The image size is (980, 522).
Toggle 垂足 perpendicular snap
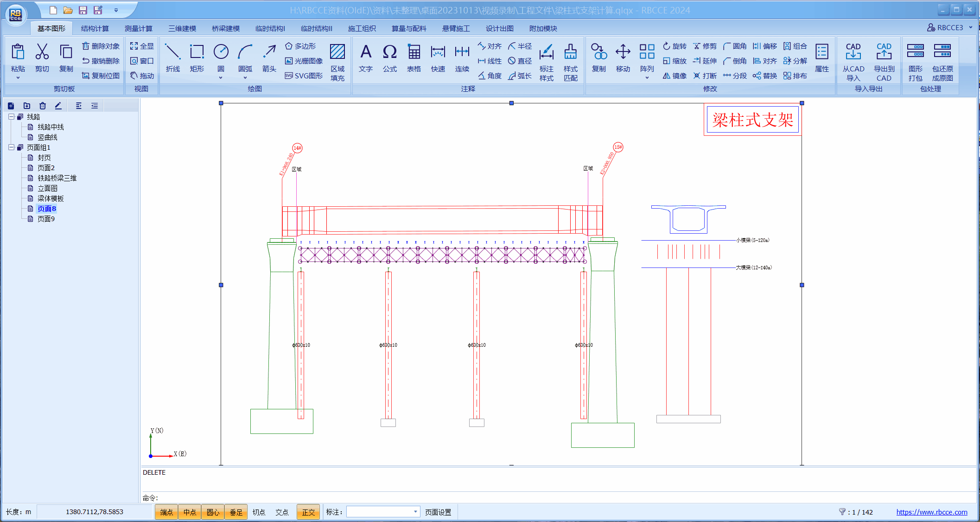236,512
